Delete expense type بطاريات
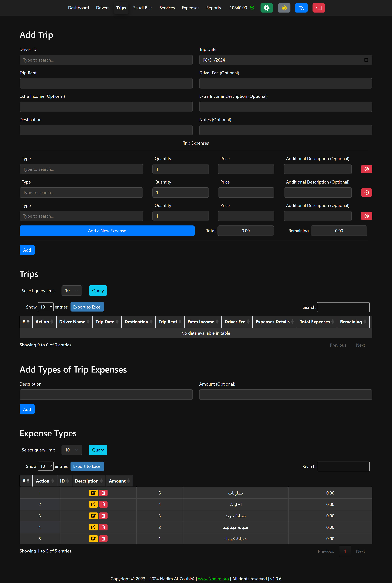Screen dimensions: 392x583 pos(103,493)
